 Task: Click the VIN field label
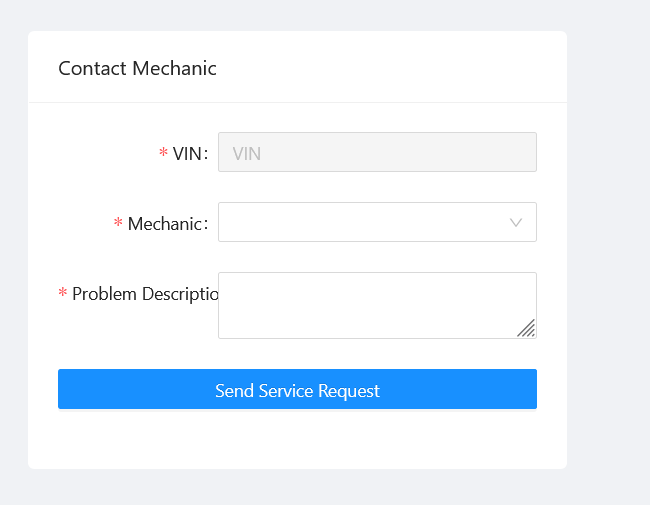click(187, 154)
